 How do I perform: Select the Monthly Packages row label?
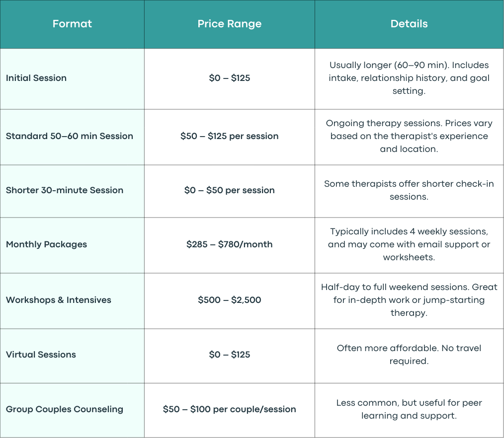(x=46, y=244)
